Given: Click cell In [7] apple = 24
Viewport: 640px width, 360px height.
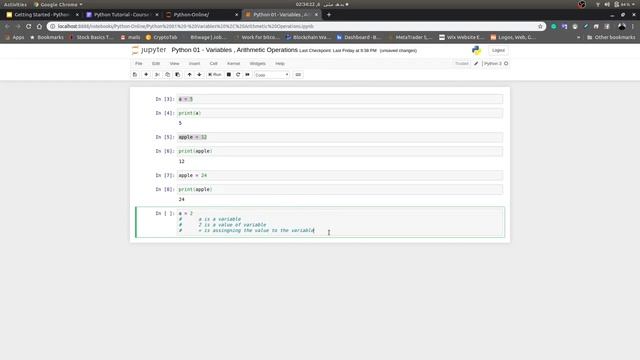Looking at the screenshot, I should [x=340, y=175].
